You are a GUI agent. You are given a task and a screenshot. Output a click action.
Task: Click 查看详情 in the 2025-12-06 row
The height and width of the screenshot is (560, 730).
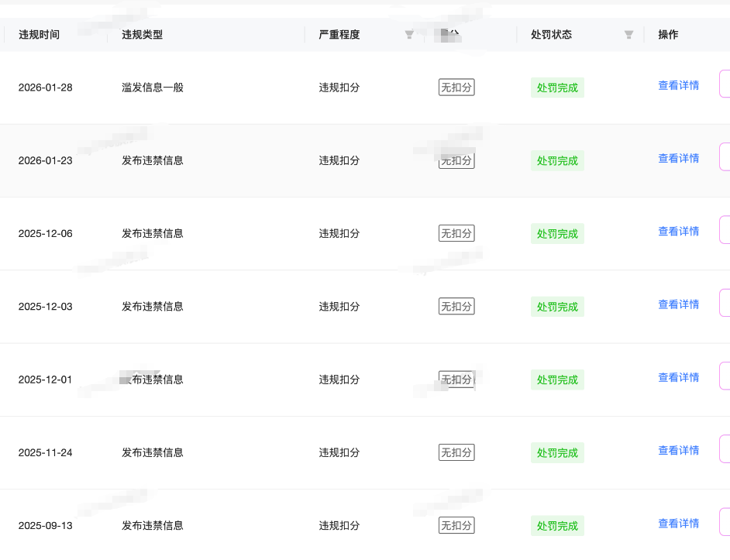click(678, 232)
